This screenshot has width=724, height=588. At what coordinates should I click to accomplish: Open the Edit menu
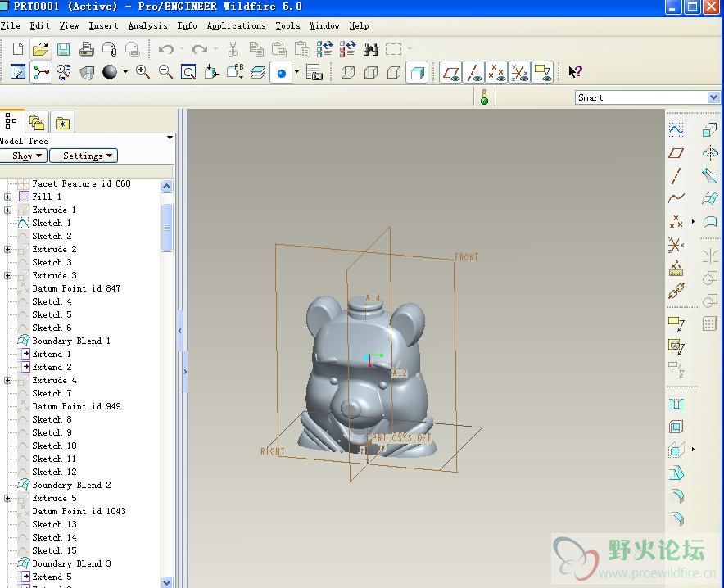coord(39,26)
